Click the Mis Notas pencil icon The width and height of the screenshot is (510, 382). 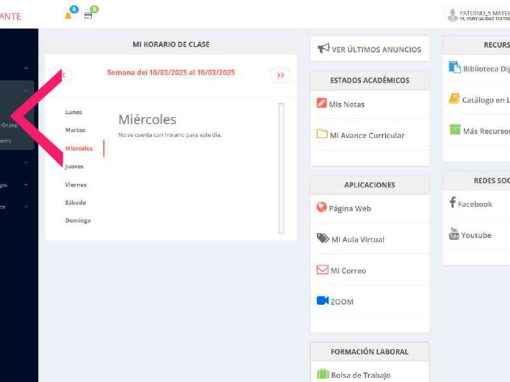(321, 103)
